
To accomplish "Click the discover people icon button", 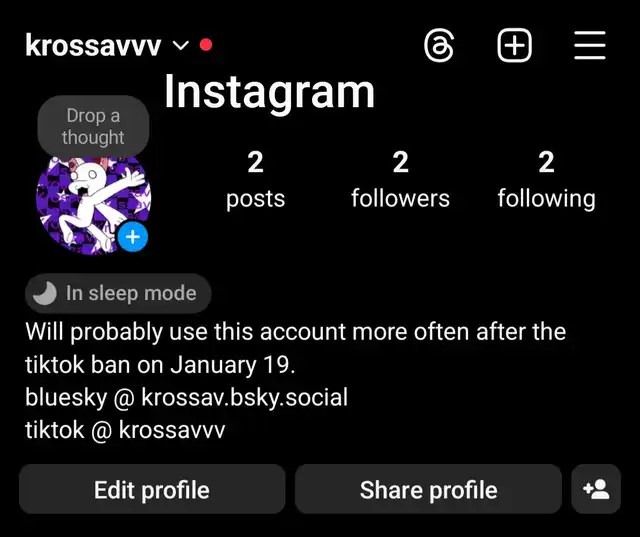I will click(596, 489).
